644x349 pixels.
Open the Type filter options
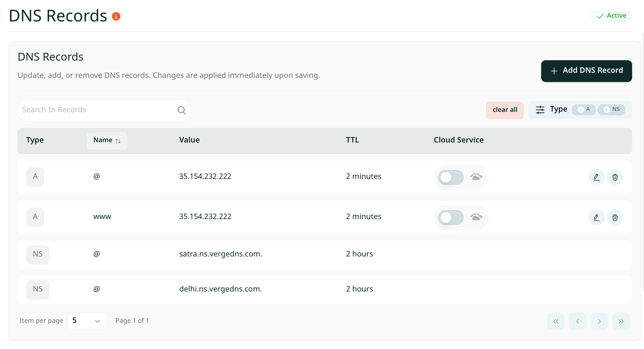551,110
